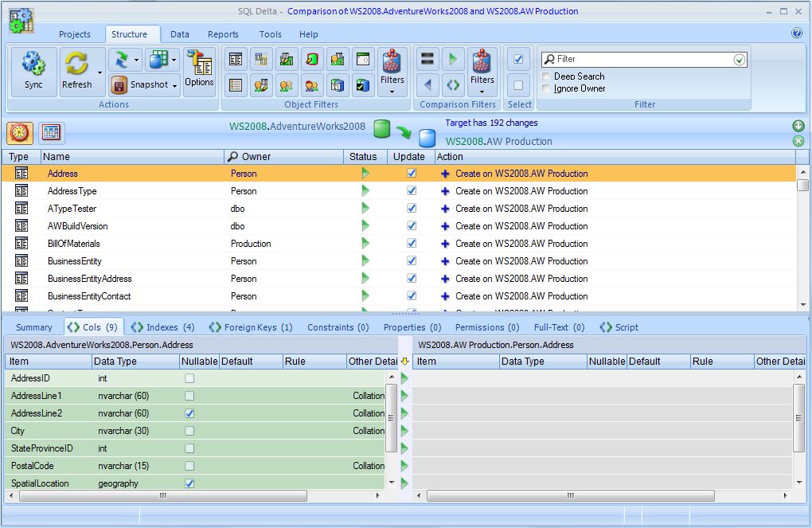The image size is (812, 528).
Task: Click the Sync gears icon
Action: tap(33, 63)
